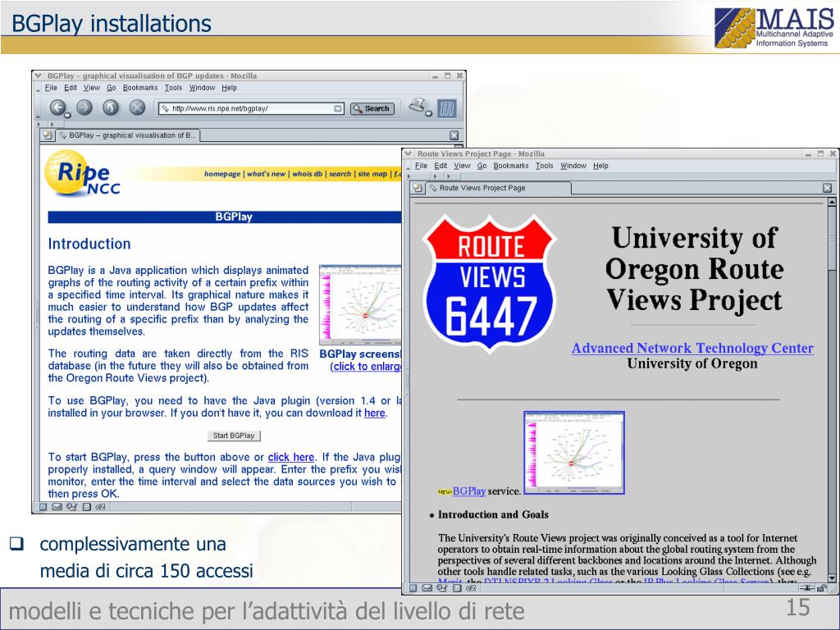Open the Print button dropdown arrow
Image resolution: width=840 pixels, height=630 pixels.
click(428, 113)
